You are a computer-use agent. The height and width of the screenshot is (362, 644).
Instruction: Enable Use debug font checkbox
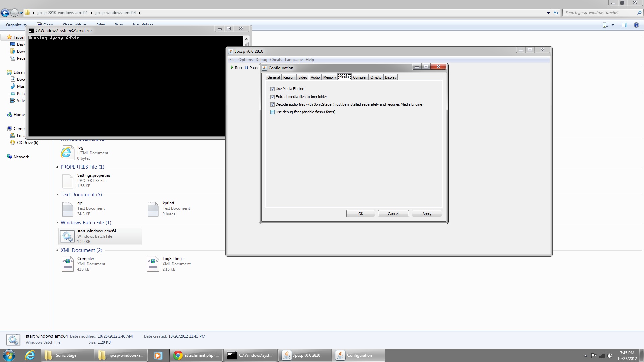(x=272, y=112)
